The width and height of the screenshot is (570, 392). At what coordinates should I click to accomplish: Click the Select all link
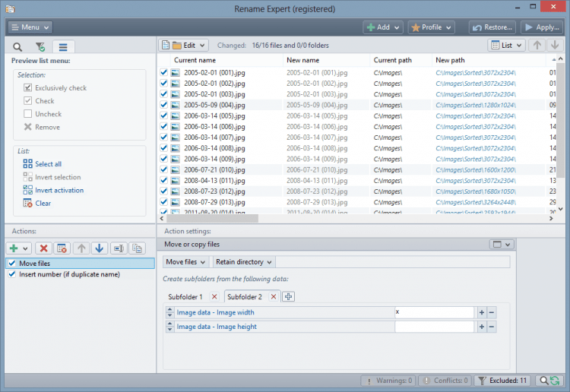point(48,164)
